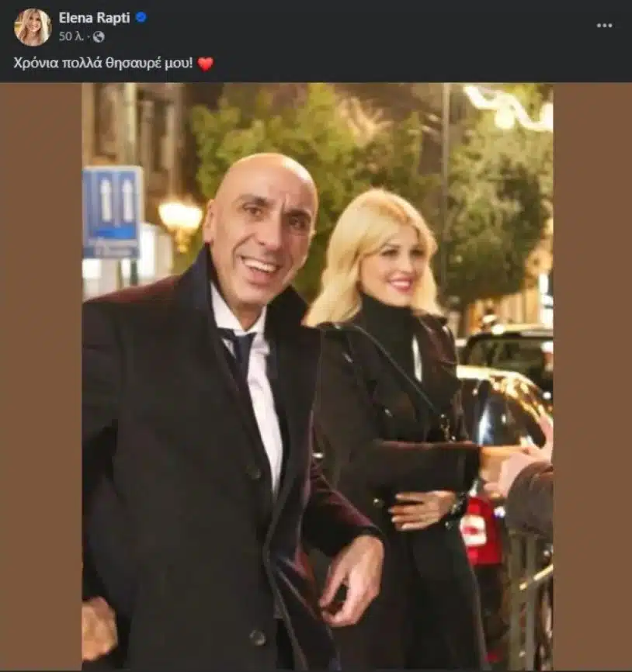Image resolution: width=632 pixels, height=672 pixels.
Task: Click the globe public audience icon
Action: (99, 37)
